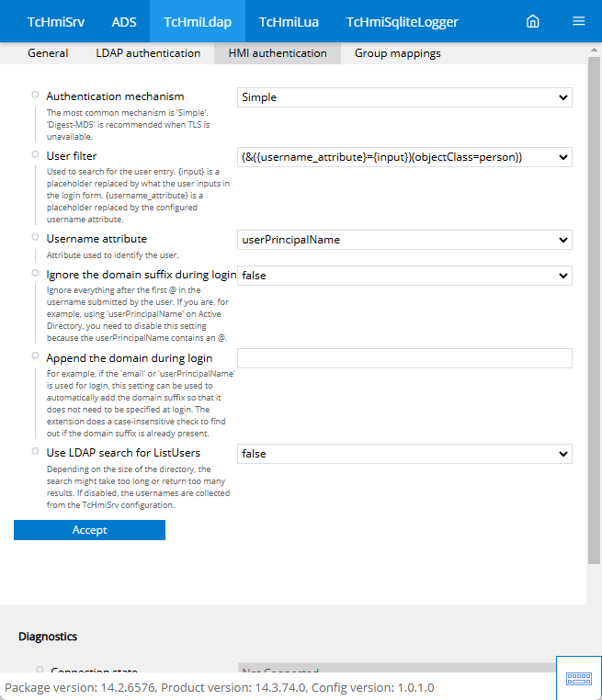602x700 pixels.
Task: Toggle circle beside Use LDAP search for ListUsers
Action: [x=35, y=451]
